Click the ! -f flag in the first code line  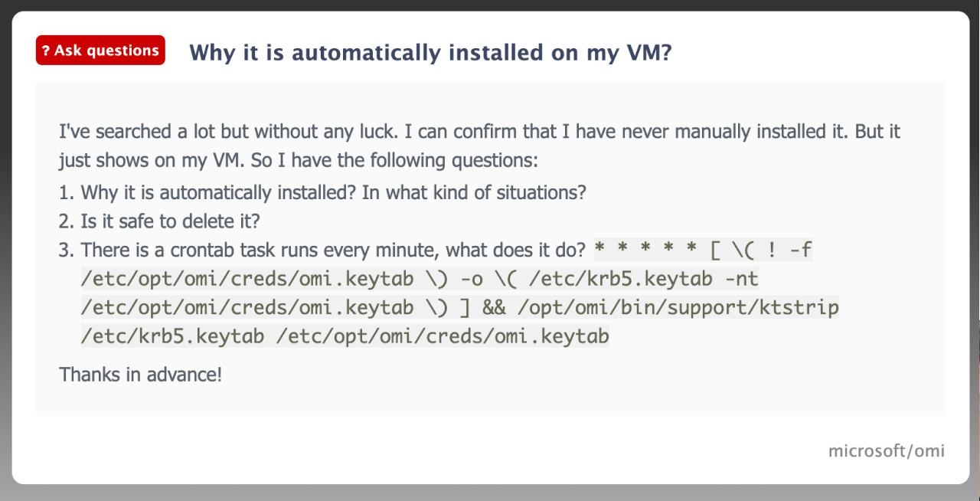click(x=789, y=250)
